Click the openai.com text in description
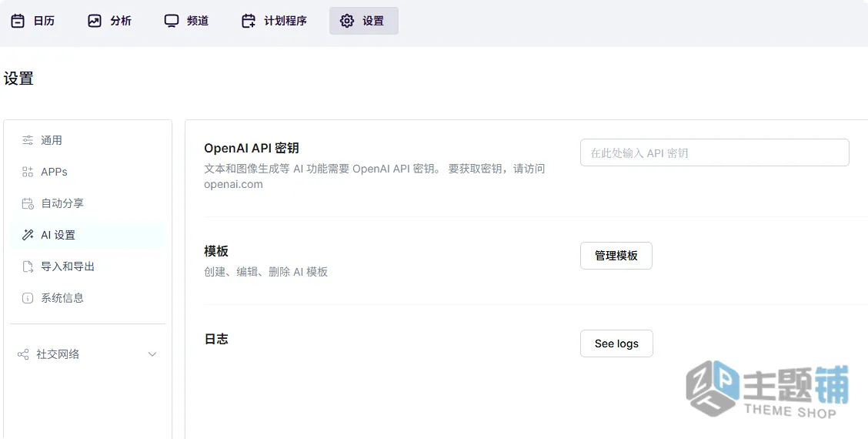 point(233,185)
